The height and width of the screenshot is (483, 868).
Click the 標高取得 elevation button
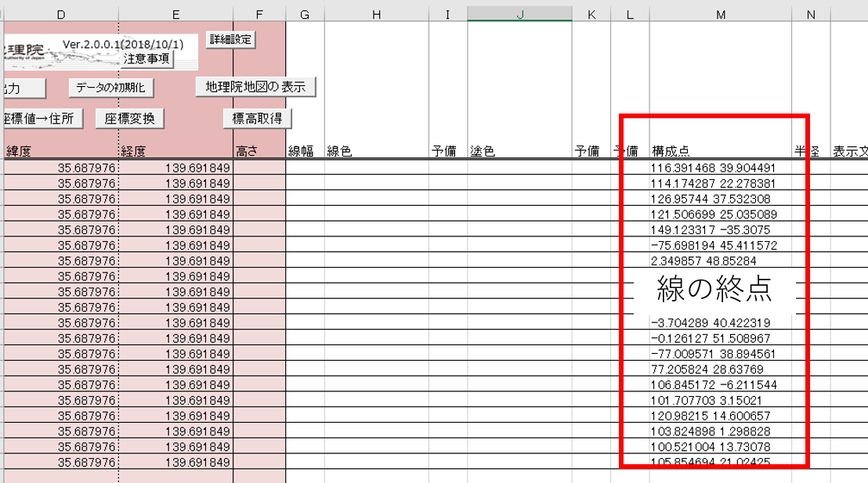click(x=257, y=118)
